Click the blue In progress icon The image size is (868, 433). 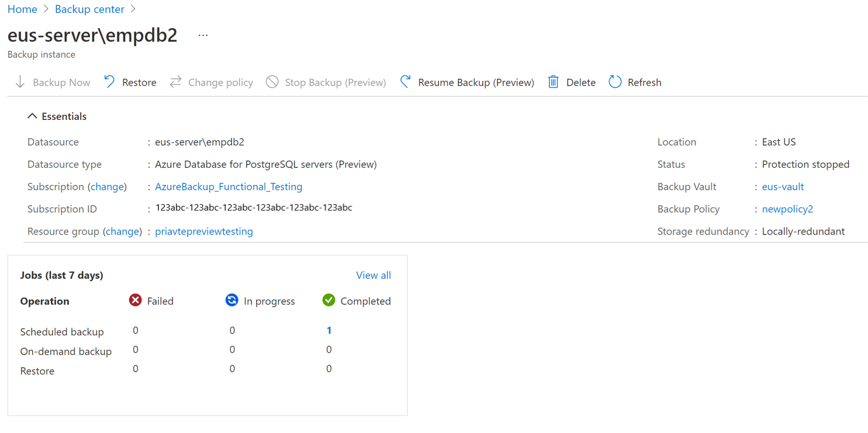click(x=232, y=300)
